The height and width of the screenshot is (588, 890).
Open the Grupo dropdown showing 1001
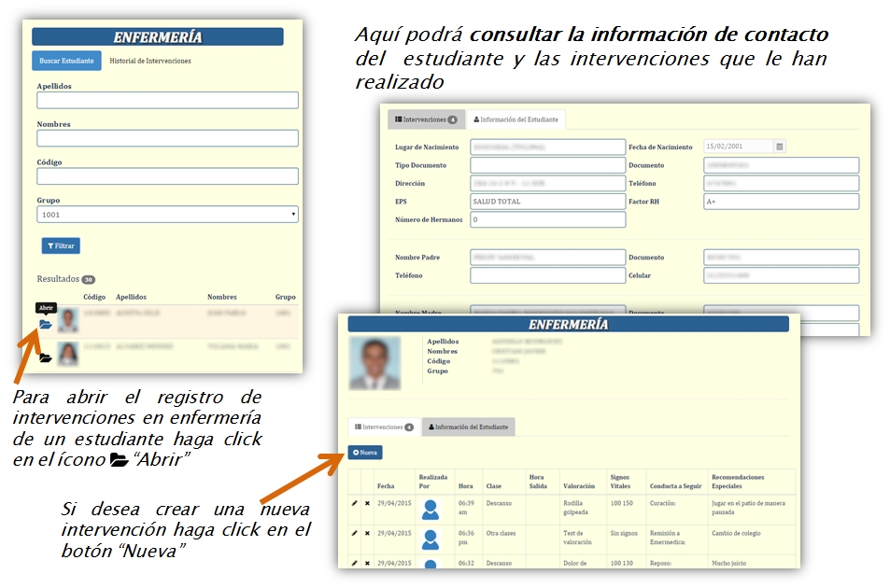click(167, 215)
